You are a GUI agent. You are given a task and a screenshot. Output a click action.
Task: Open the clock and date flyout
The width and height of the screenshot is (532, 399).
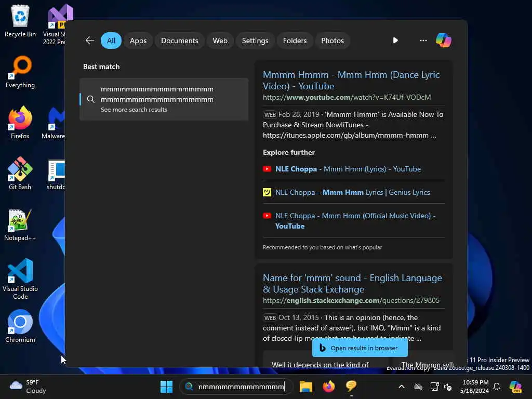[x=474, y=387]
